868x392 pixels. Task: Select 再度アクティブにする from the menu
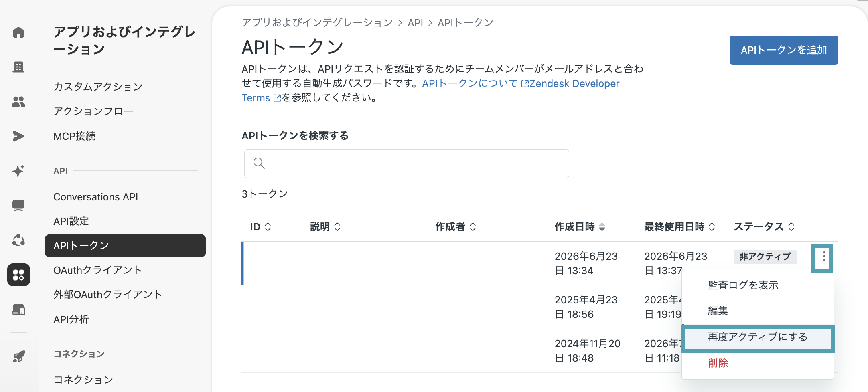point(758,337)
